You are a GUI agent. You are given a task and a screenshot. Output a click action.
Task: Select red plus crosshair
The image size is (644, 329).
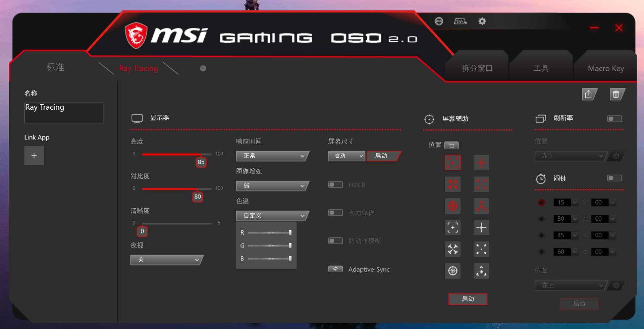481,163
